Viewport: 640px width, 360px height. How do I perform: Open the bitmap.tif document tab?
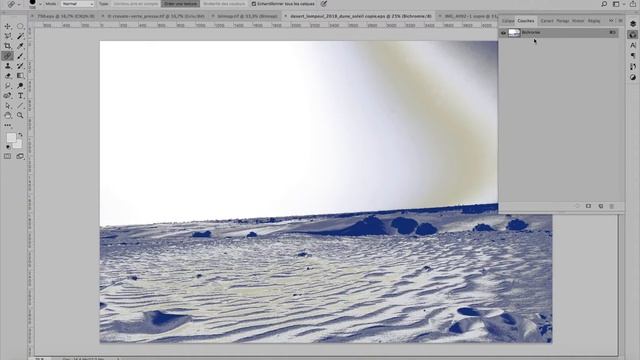click(247, 16)
